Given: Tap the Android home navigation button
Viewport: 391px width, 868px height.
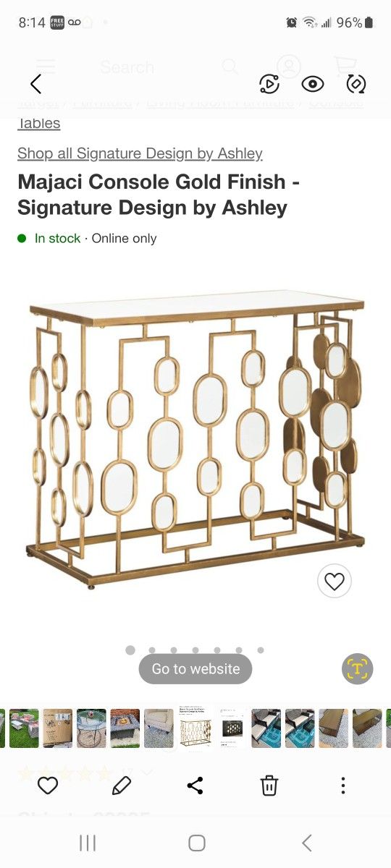Looking at the screenshot, I should (x=196, y=843).
